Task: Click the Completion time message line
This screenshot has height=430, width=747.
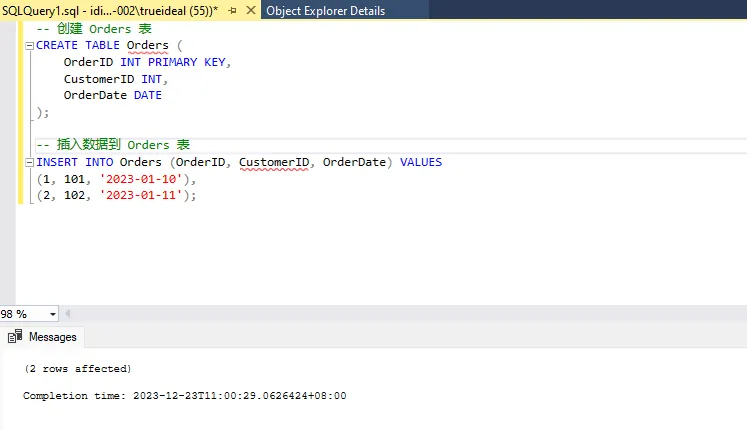Action: coord(184,396)
